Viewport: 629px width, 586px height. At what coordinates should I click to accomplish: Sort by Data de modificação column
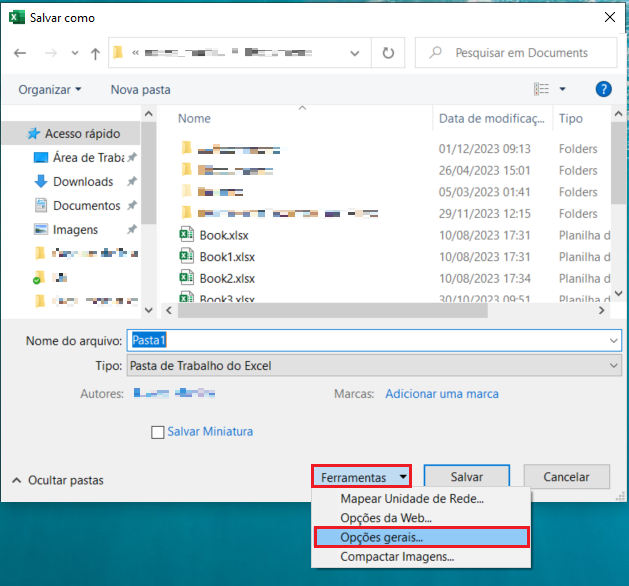point(491,118)
